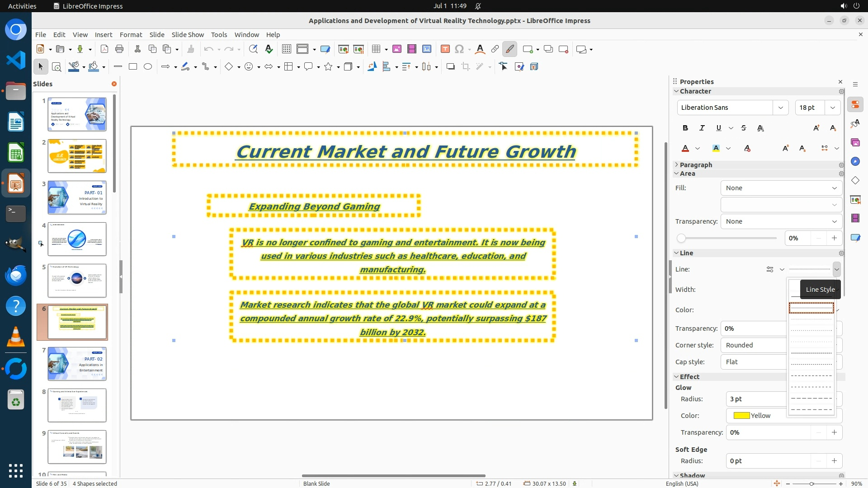This screenshot has height=488, width=868.
Task: Open the Gallery sidebar deck
Action: (x=855, y=142)
